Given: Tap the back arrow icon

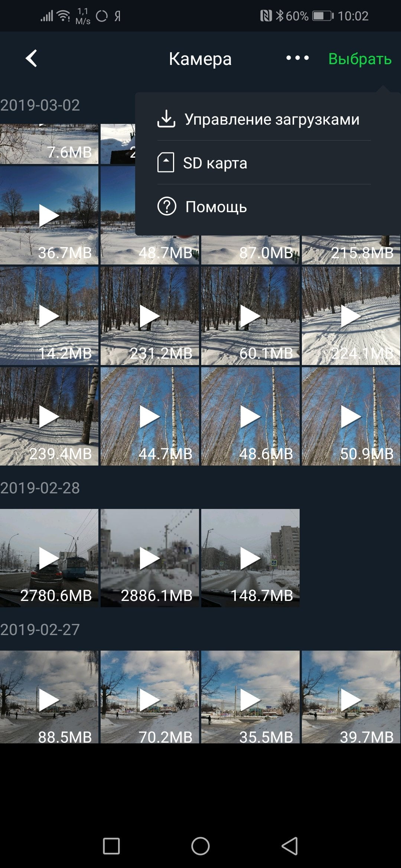Looking at the screenshot, I should tap(32, 59).
